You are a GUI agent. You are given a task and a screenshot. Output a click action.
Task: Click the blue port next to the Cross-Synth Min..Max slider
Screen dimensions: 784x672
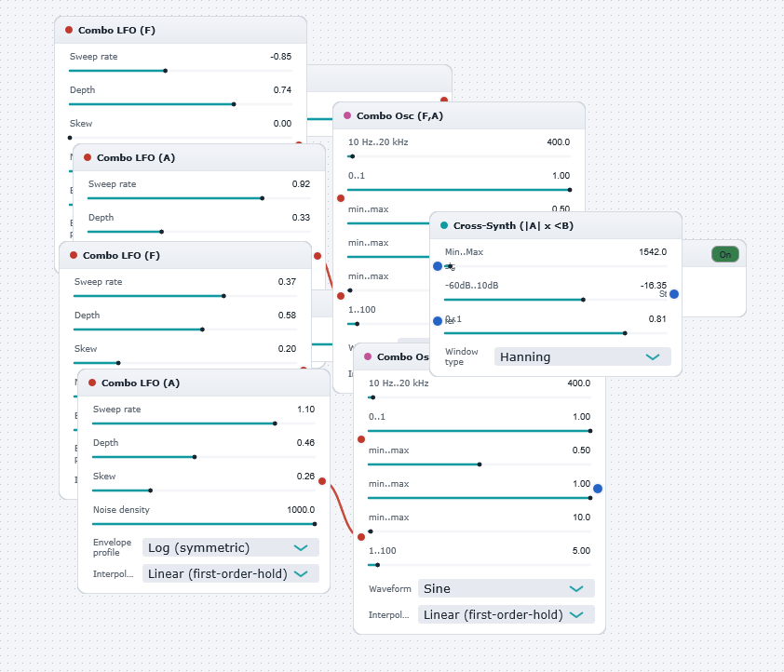[x=438, y=266]
